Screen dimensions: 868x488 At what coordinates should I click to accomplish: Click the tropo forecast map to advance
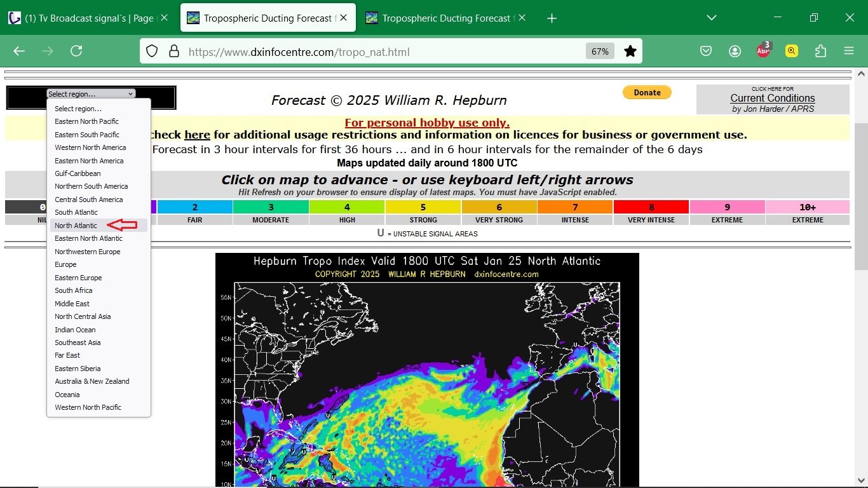tap(427, 370)
